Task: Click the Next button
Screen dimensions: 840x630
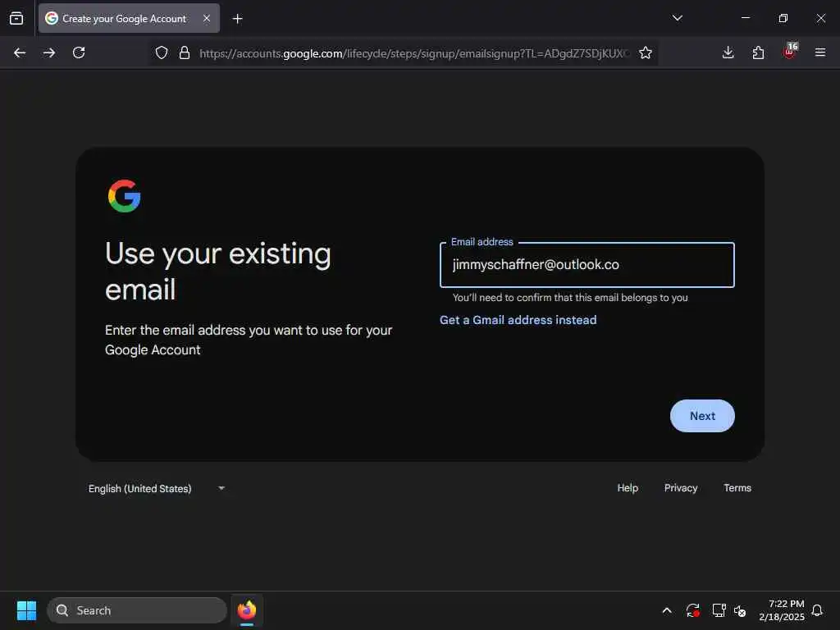Action: [x=702, y=416]
